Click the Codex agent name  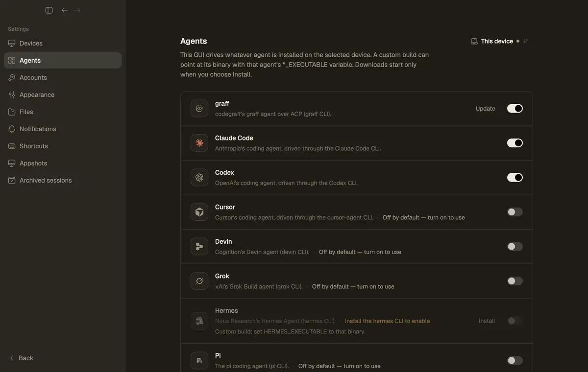(224, 173)
